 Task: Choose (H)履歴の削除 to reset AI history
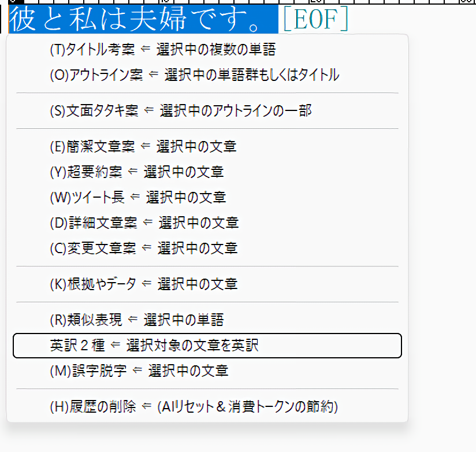(x=194, y=407)
